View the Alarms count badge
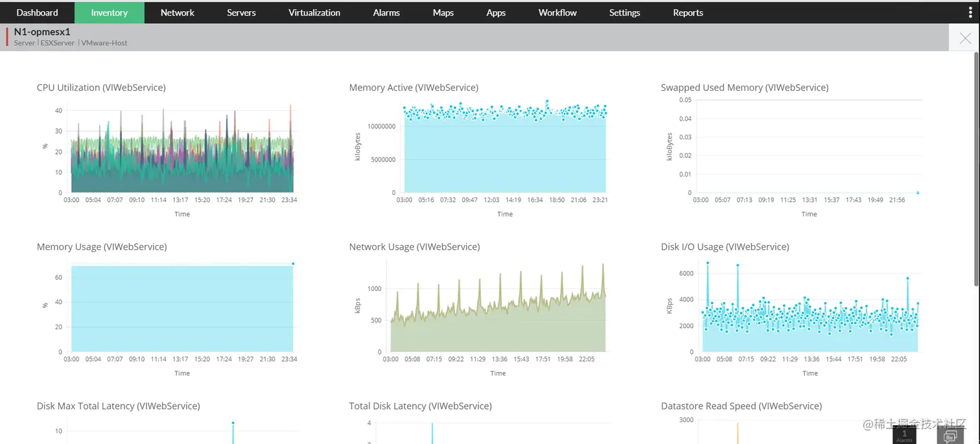980x444 pixels. click(904, 433)
